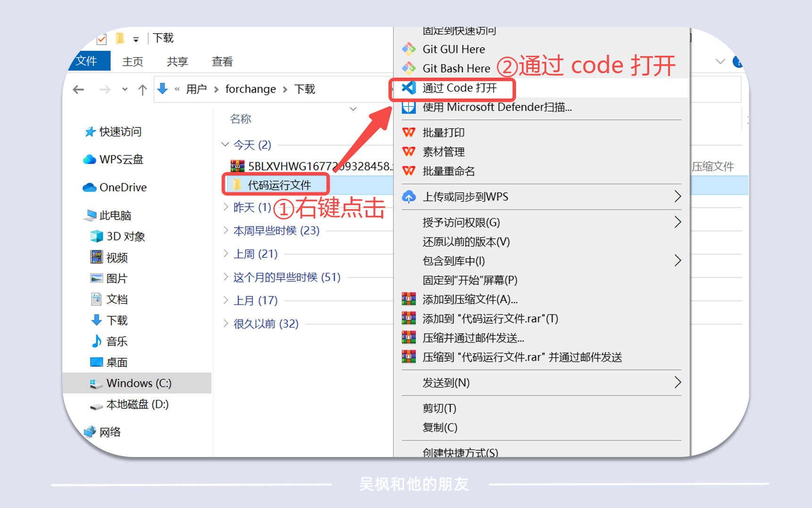Viewport: 812px width, 508px height.
Task: Click WinRAR icon beside 压缩到 rar 并通过邮件发送
Action: coord(409,357)
